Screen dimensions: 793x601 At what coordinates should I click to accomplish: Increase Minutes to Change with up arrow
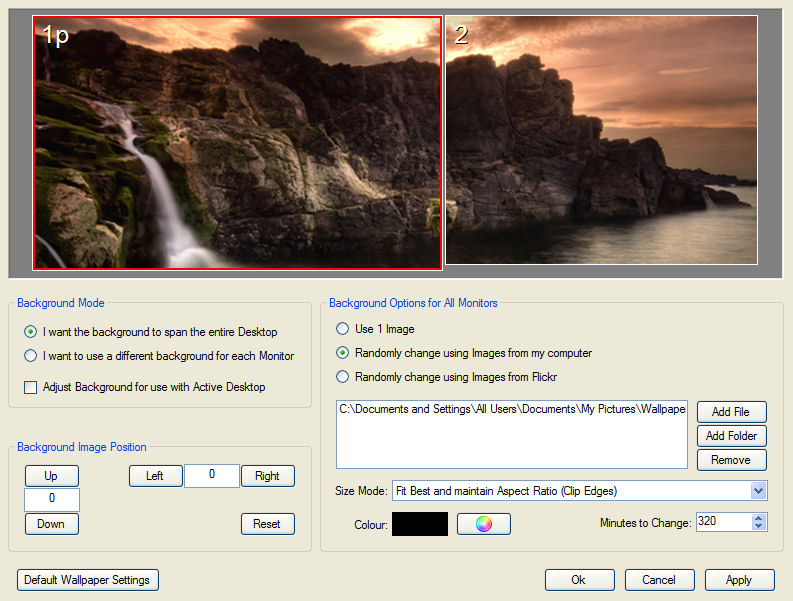coord(758,517)
